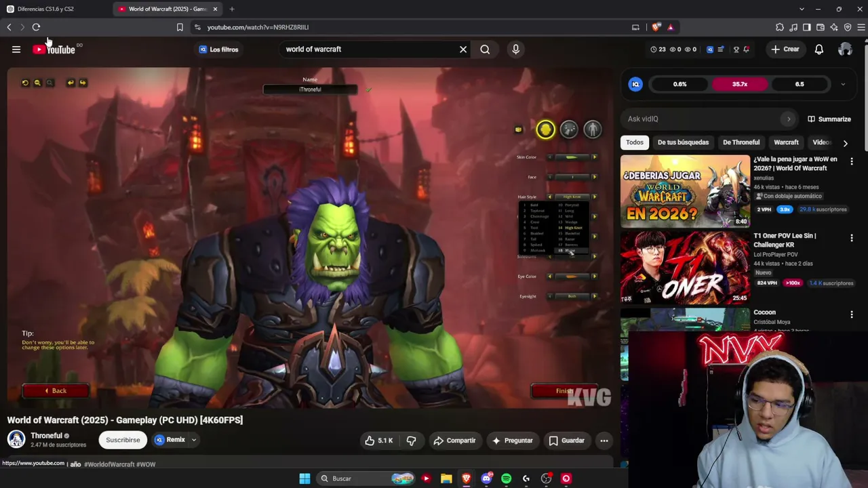Image resolution: width=868 pixels, height=488 pixels.
Task: Open the Brave Rewards triangle icon
Action: click(x=670, y=27)
